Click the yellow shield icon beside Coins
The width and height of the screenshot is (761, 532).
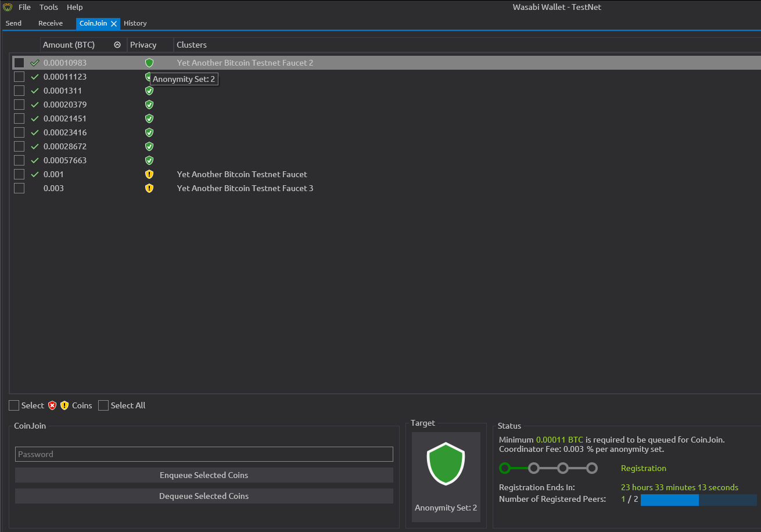point(64,405)
